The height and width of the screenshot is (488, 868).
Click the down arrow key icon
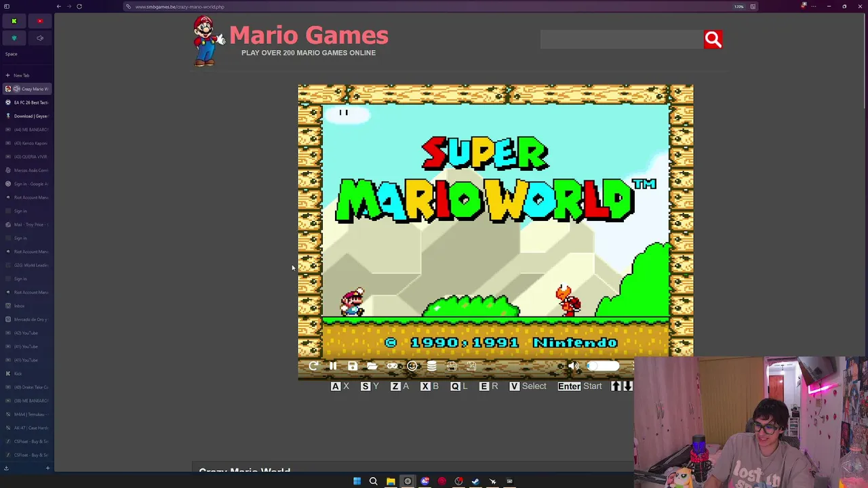(627, 386)
